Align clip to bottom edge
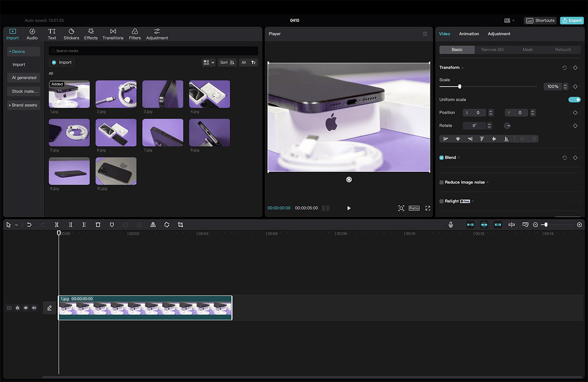Image resolution: width=588 pixels, height=382 pixels. click(x=506, y=139)
